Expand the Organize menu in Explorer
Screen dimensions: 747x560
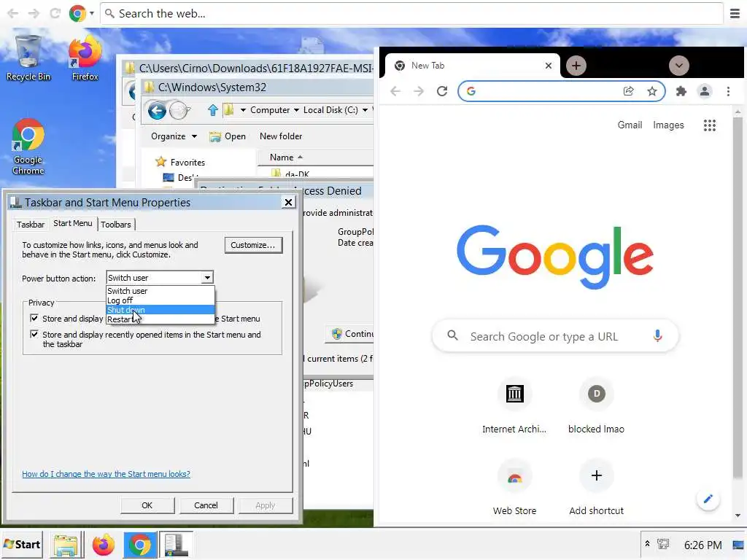(174, 136)
